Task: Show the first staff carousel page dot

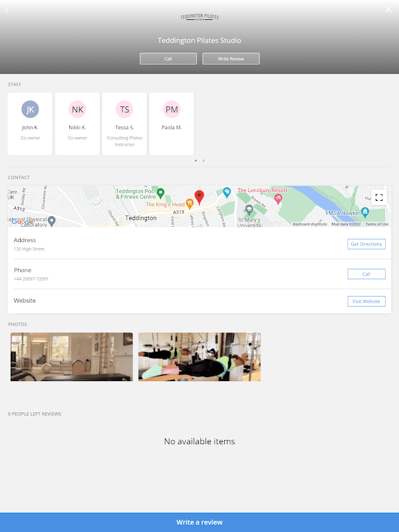Action: coord(196,160)
